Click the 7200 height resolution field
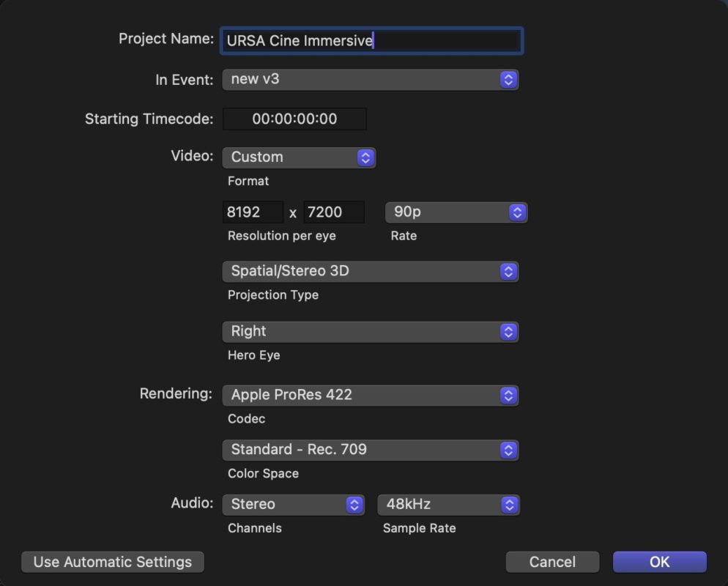 click(333, 212)
